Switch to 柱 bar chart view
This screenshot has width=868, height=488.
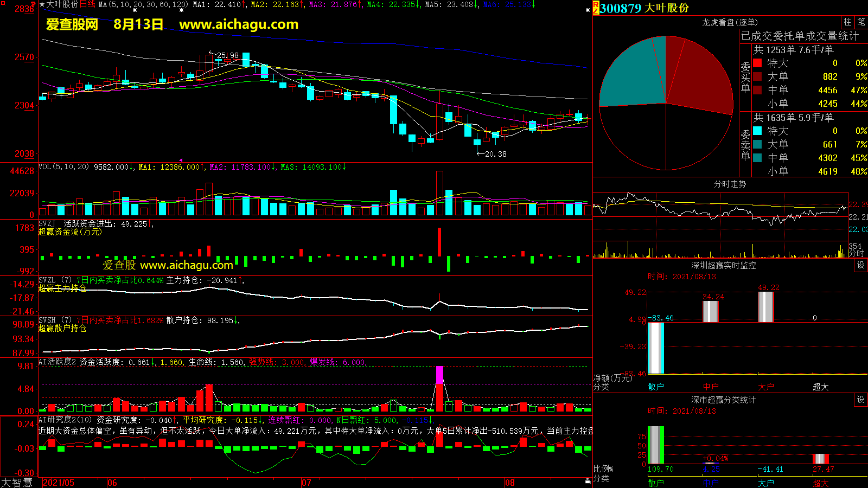coord(847,22)
